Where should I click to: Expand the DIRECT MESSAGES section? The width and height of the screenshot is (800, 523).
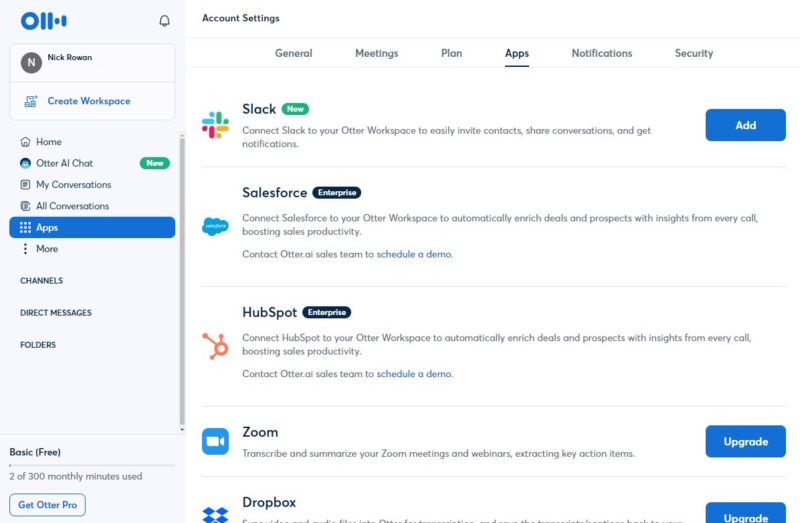(56, 313)
